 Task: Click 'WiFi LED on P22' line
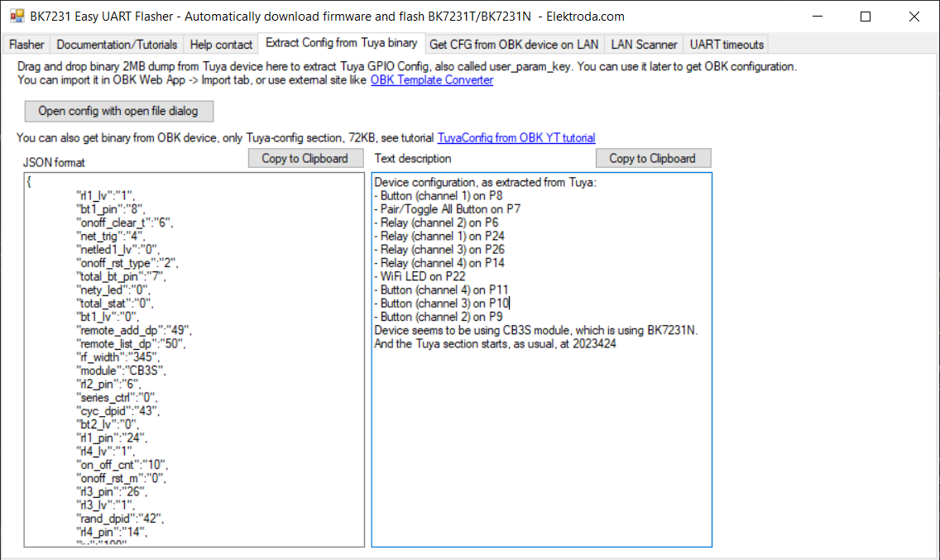pyautogui.click(x=420, y=276)
